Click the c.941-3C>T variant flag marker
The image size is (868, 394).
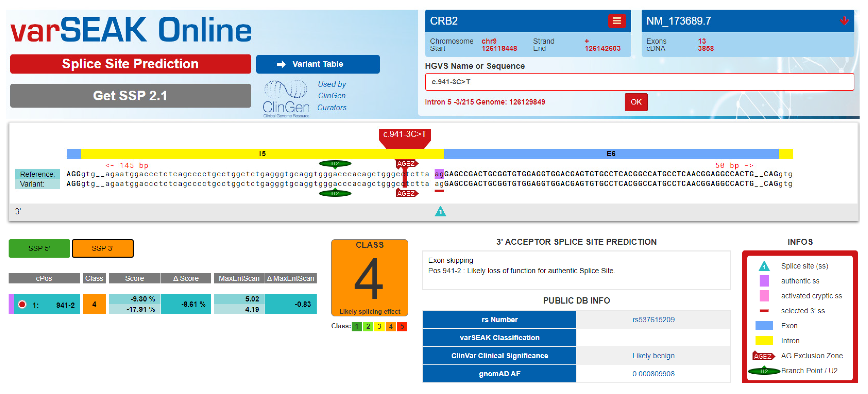click(404, 135)
